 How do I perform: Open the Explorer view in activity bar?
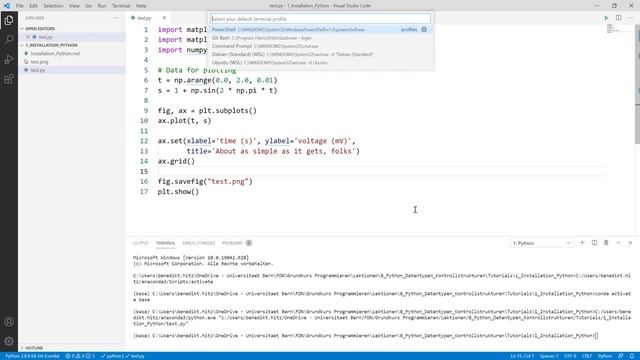tap(9, 20)
